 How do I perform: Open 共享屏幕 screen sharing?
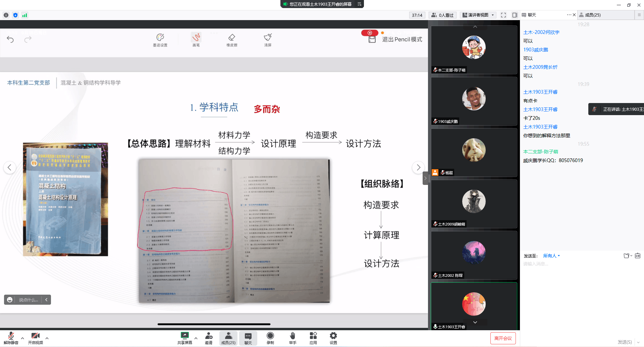(184, 338)
